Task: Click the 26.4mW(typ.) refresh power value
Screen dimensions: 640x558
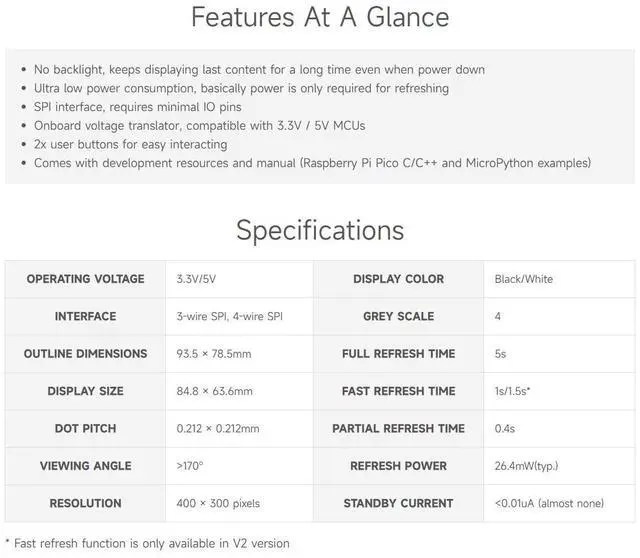Action: [x=526, y=466]
